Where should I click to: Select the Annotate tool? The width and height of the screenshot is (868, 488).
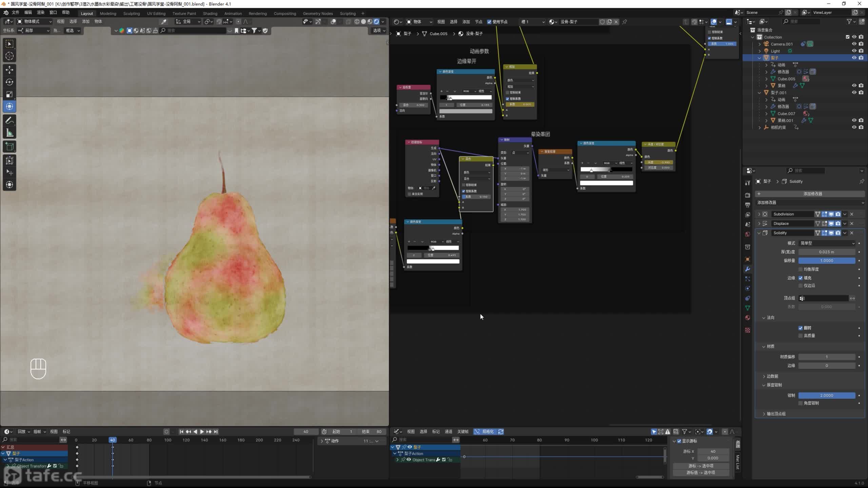pyautogui.click(x=9, y=120)
